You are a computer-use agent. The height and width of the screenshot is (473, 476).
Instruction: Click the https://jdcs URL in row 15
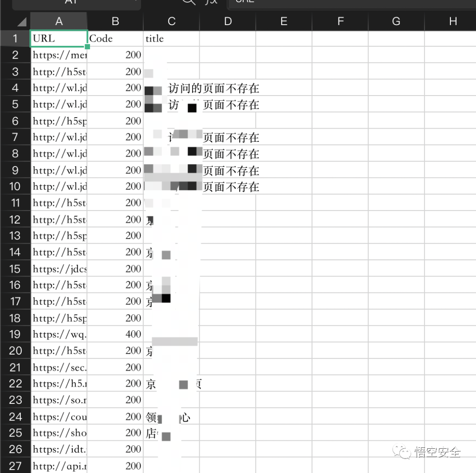pyautogui.click(x=59, y=269)
